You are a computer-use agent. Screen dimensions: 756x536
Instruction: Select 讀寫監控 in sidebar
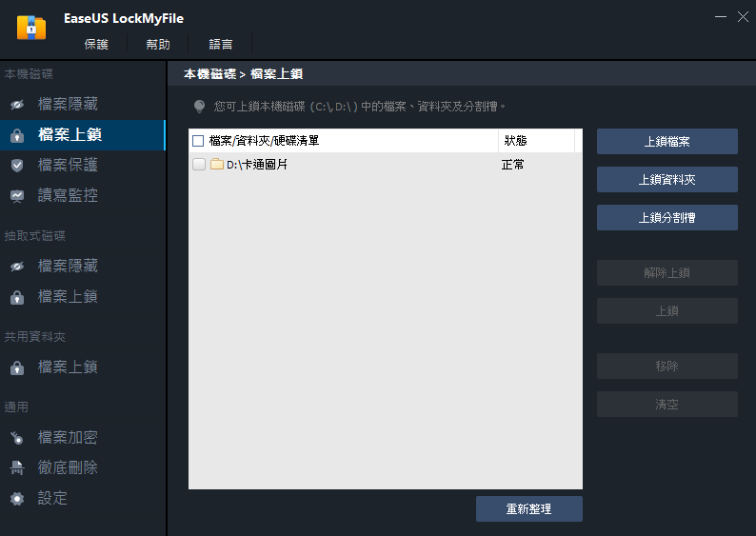click(x=83, y=195)
